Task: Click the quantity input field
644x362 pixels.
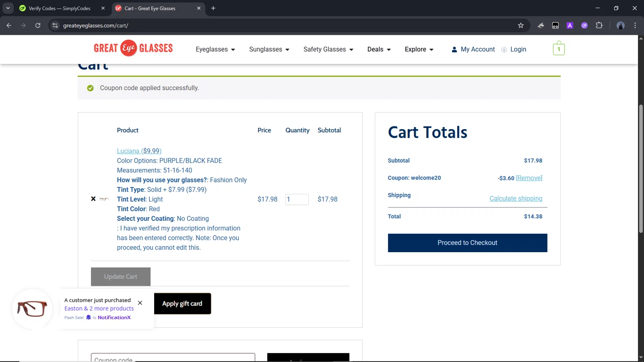Action: 297,199
